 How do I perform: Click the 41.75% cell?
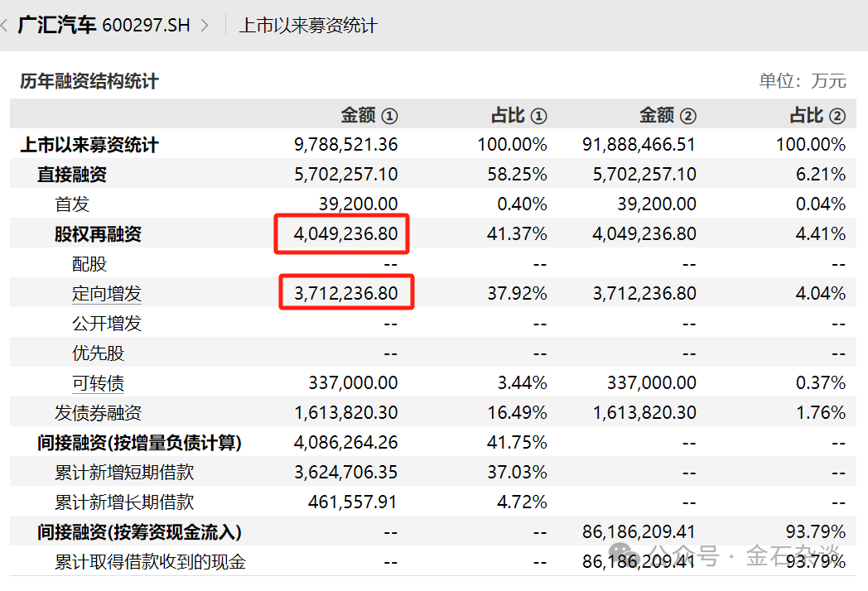[517, 443]
